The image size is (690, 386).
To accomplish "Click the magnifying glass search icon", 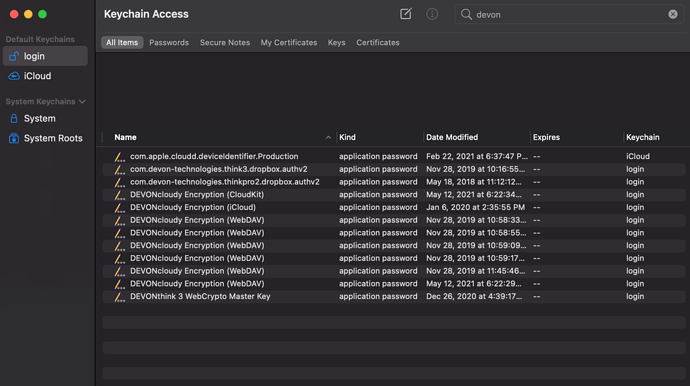I will click(x=466, y=14).
